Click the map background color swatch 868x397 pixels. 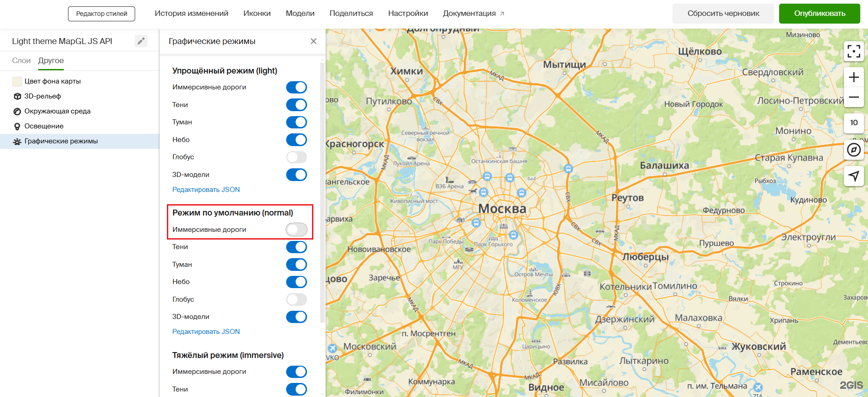[x=17, y=81]
